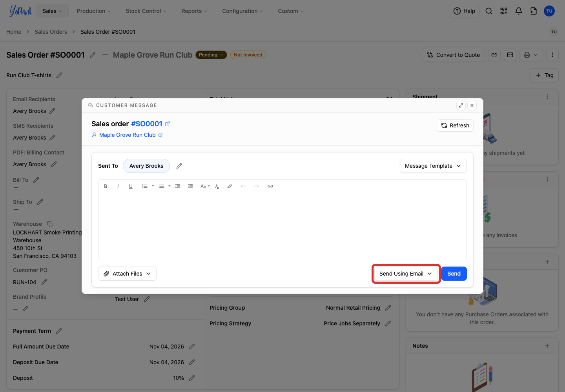Click the blue Send button

454,274
